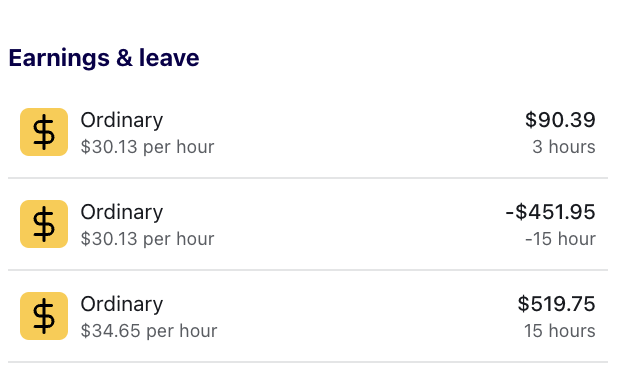Click the dollar icon beside the $90.39 entry

click(44, 132)
